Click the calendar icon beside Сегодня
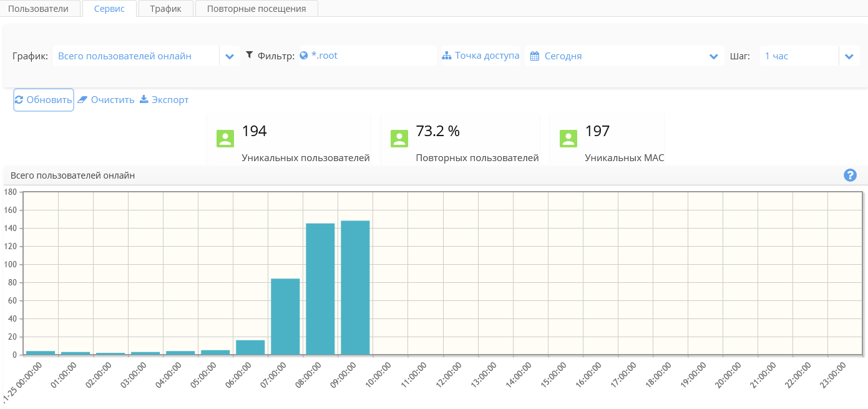Image resolution: width=868 pixels, height=409 pixels. (x=534, y=56)
